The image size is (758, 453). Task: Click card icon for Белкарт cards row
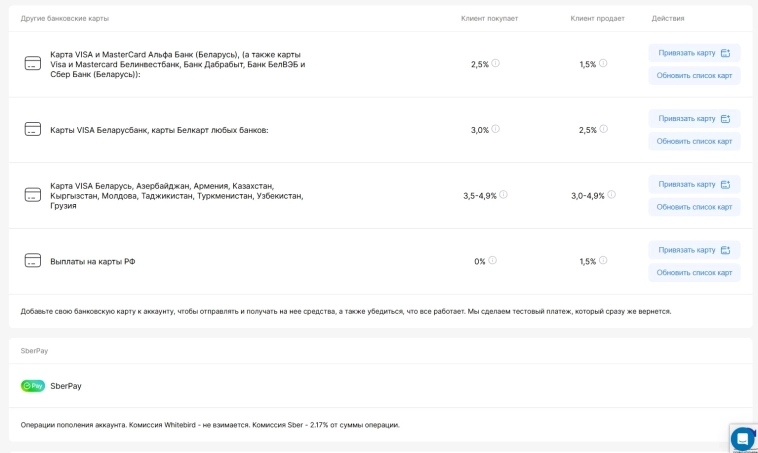pos(33,129)
